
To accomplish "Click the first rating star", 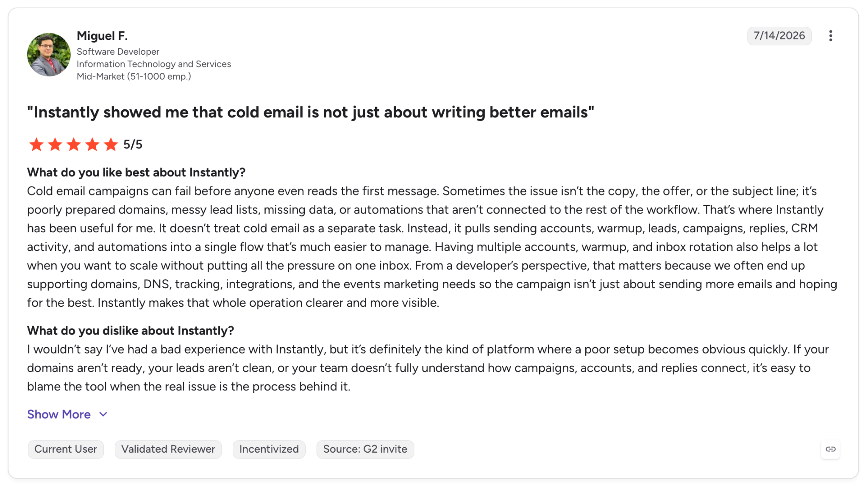I will click(36, 145).
